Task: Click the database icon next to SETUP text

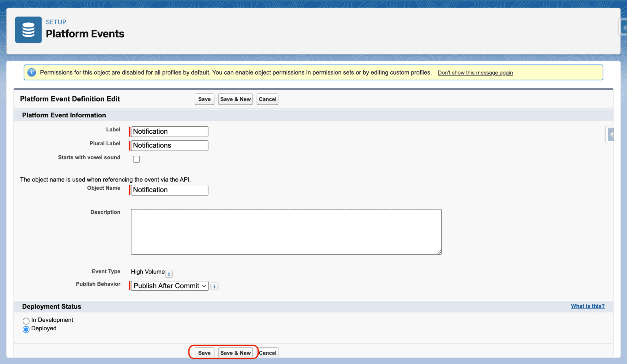Action: [x=28, y=30]
